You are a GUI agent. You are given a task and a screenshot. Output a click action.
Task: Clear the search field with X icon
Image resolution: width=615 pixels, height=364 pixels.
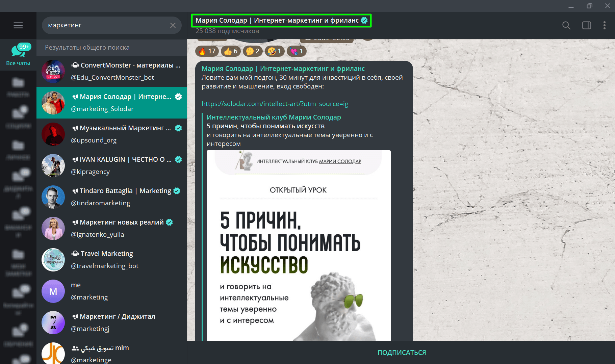(173, 25)
